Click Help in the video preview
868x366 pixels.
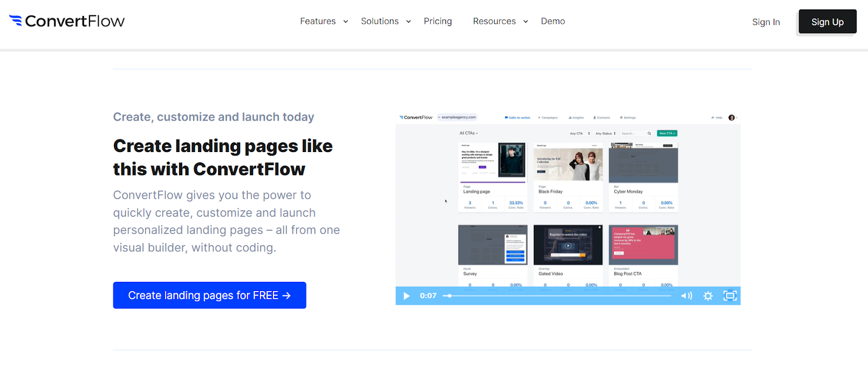pos(717,117)
